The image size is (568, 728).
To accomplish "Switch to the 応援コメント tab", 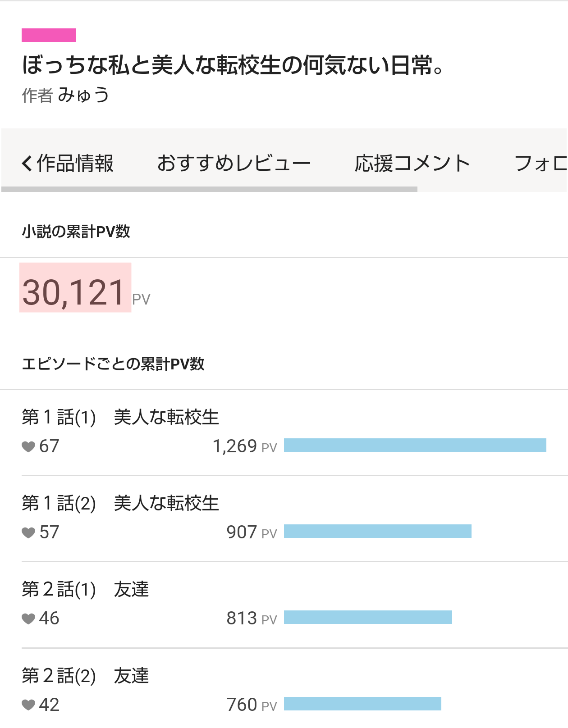I will pos(412,164).
